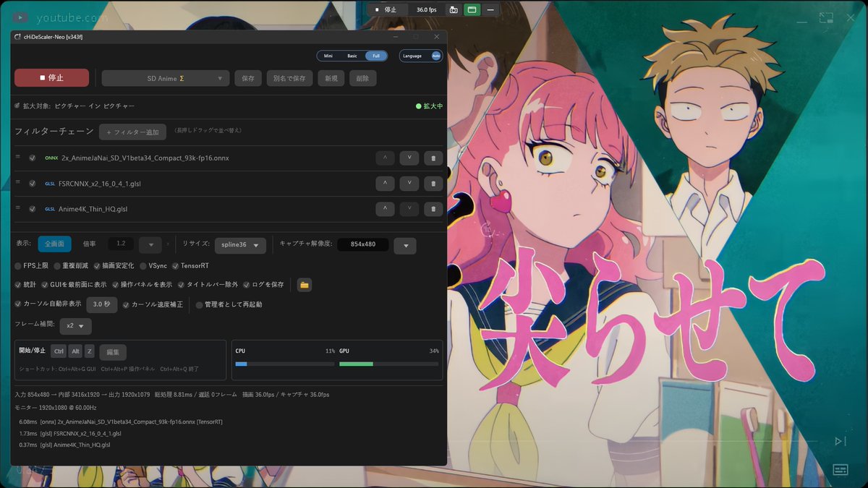Toggle ログを保存 checkbox
868x488 pixels.
246,285
